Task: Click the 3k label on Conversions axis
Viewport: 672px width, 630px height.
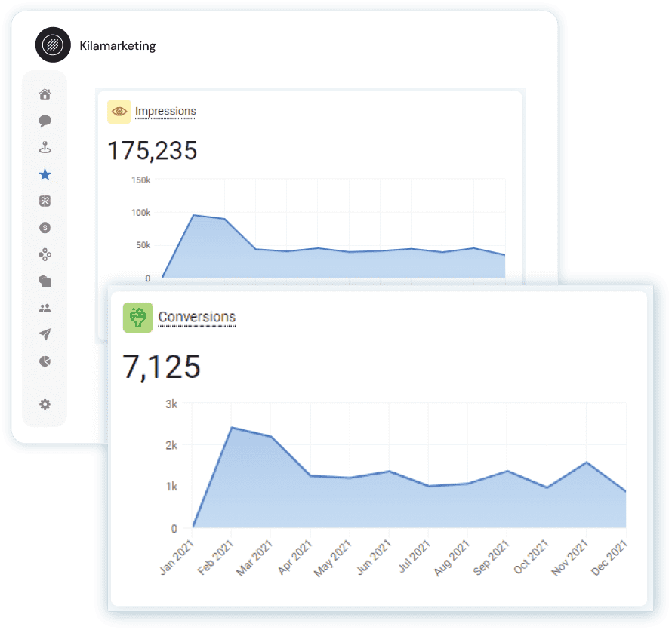Action: [171, 404]
